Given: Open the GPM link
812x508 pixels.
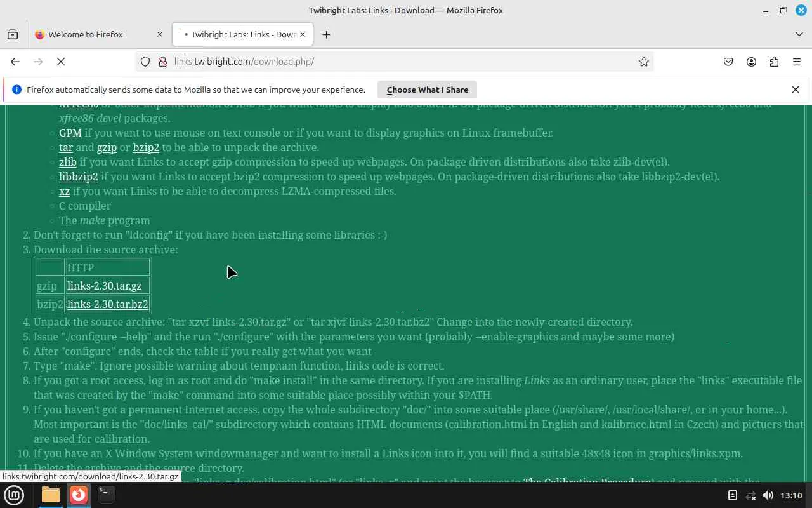Looking at the screenshot, I should [x=70, y=133].
